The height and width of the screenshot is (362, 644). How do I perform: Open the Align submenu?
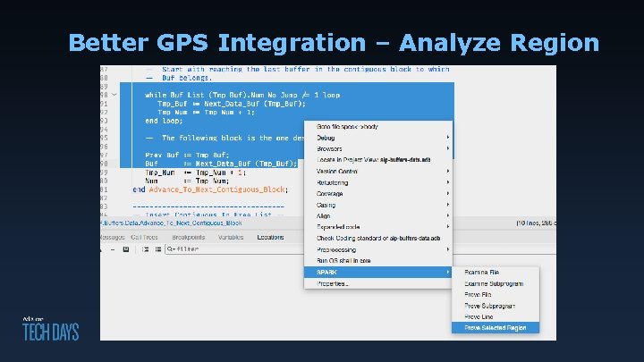click(378, 216)
